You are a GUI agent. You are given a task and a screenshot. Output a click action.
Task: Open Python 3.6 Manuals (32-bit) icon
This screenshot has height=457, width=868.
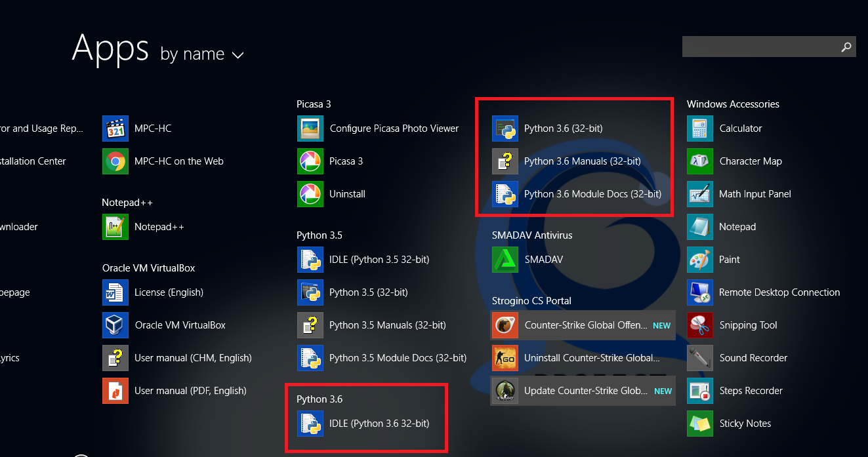pos(505,161)
